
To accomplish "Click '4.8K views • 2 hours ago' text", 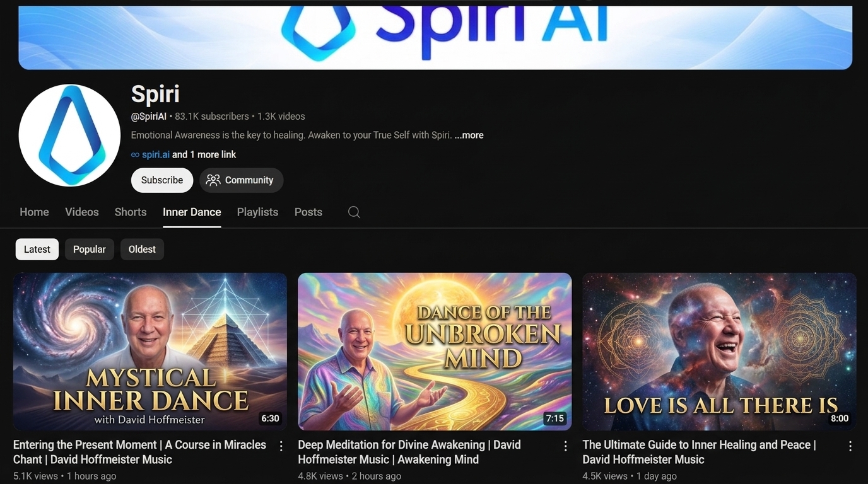I will [349, 476].
